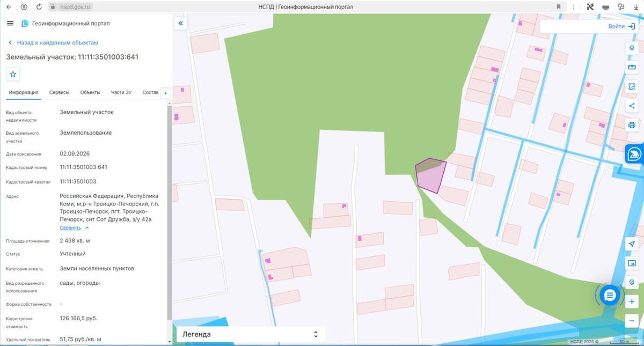This screenshot has height=346, width=644.
Task: Open the Объекты tab
Action: pos(90,92)
